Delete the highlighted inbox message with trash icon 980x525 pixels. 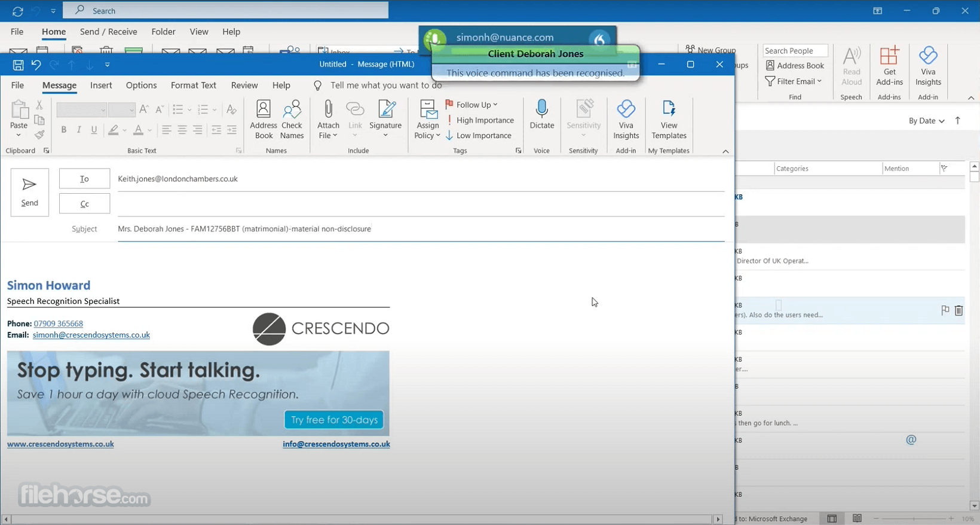click(958, 310)
